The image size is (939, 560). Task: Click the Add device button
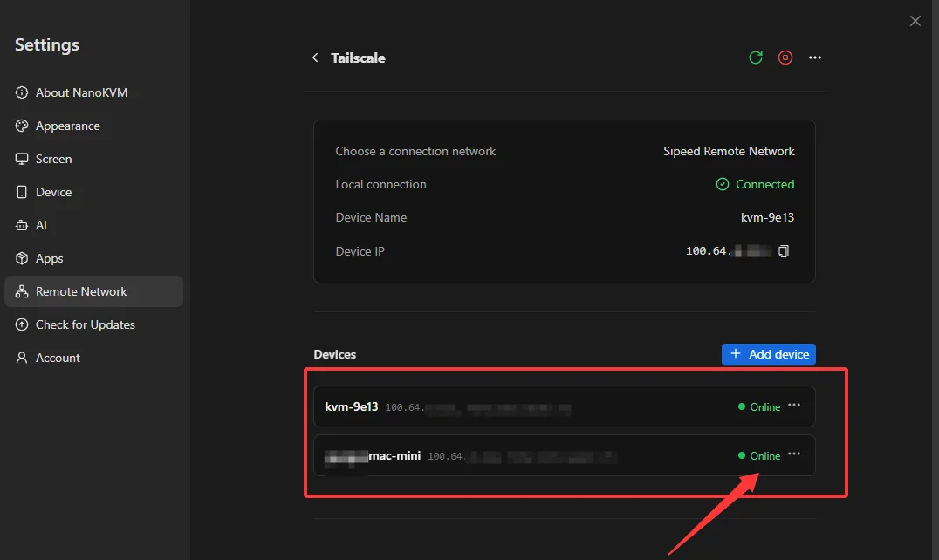point(768,354)
